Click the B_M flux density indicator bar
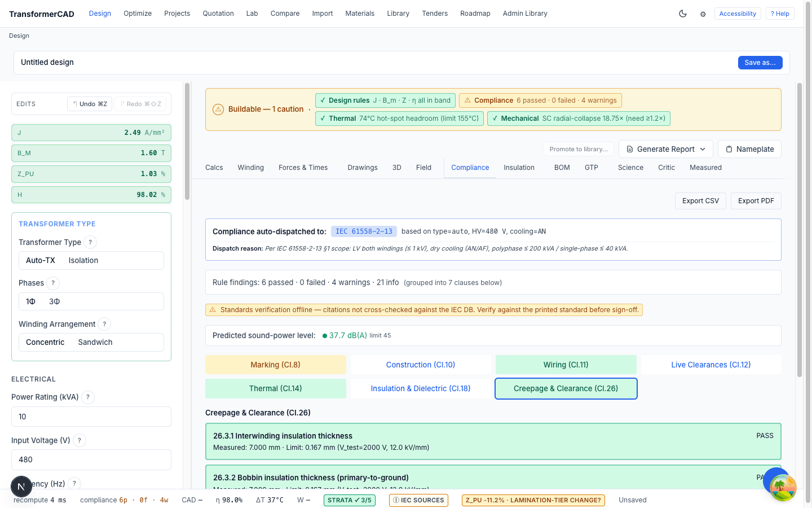The image size is (812, 508). click(91, 153)
